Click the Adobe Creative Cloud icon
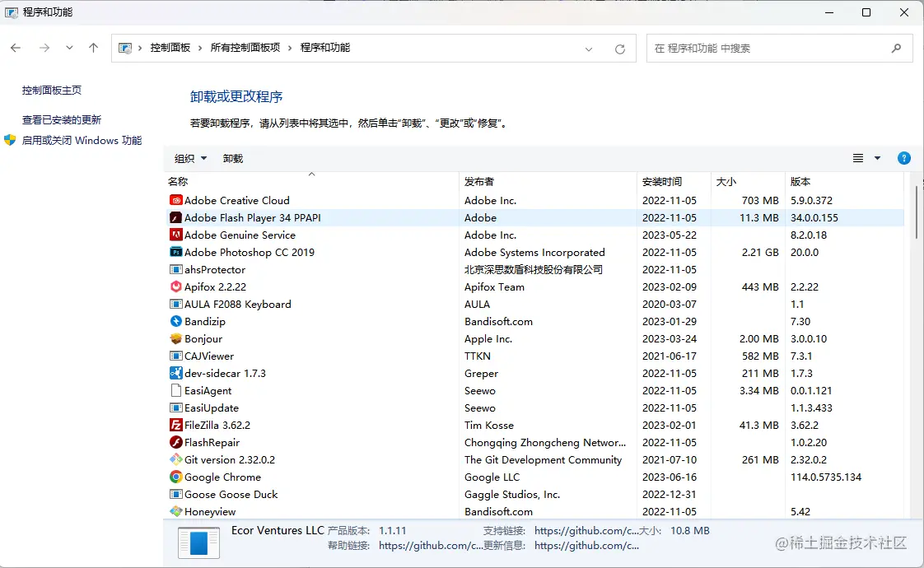 pyautogui.click(x=175, y=200)
